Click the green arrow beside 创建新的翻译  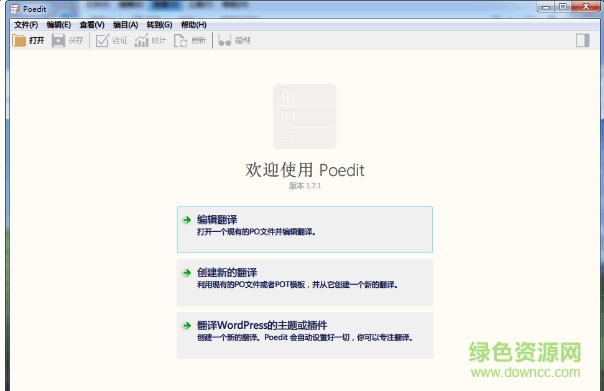tap(187, 273)
